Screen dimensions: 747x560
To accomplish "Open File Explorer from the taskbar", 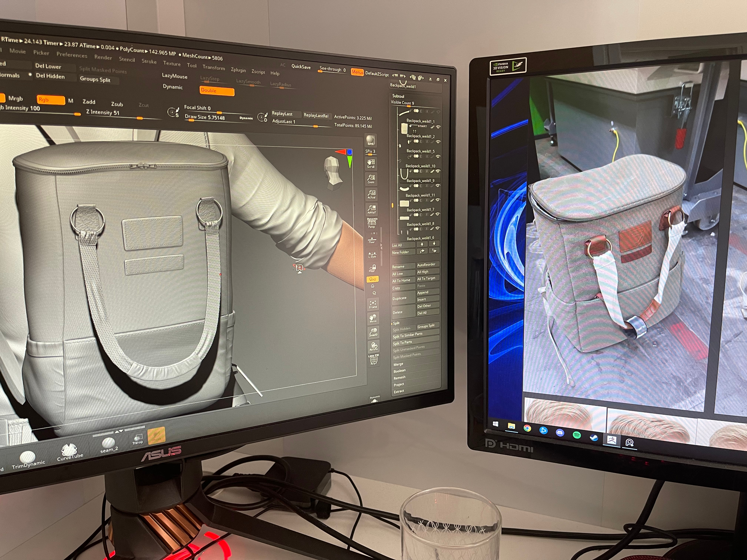I will coord(511,426).
